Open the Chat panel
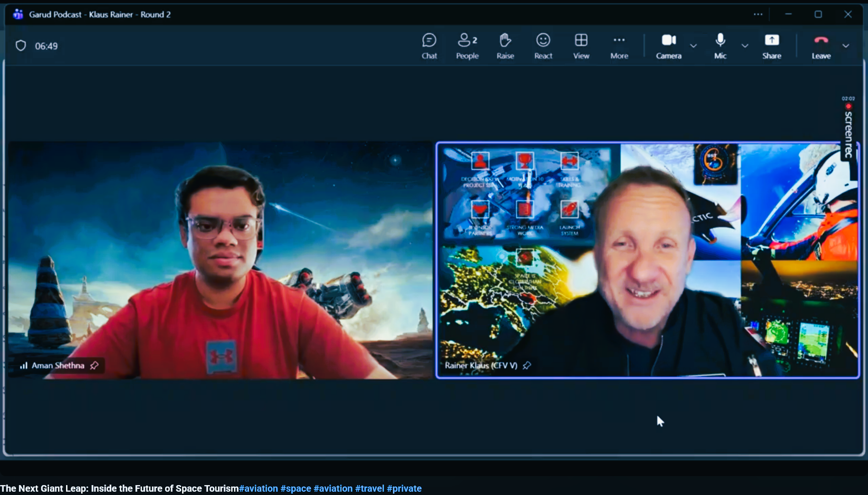 pyautogui.click(x=429, y=46)
